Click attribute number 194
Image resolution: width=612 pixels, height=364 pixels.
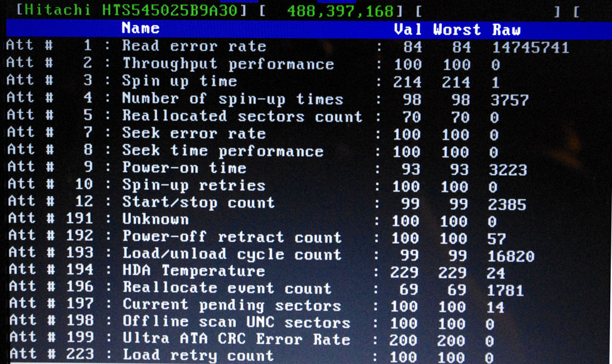[79, 269]
